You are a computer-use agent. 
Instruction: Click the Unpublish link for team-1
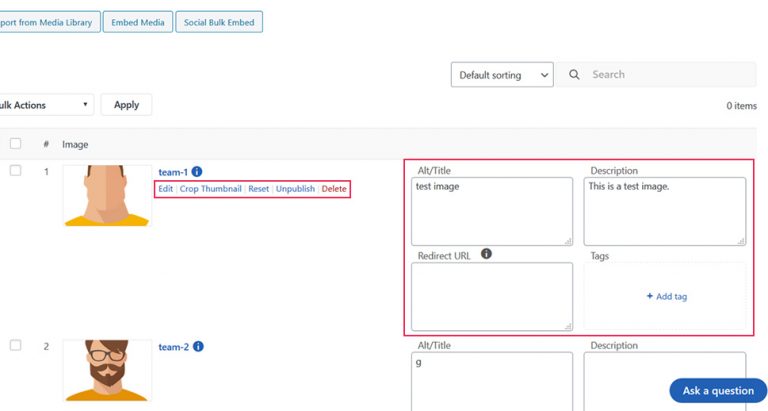click(295, 189)
